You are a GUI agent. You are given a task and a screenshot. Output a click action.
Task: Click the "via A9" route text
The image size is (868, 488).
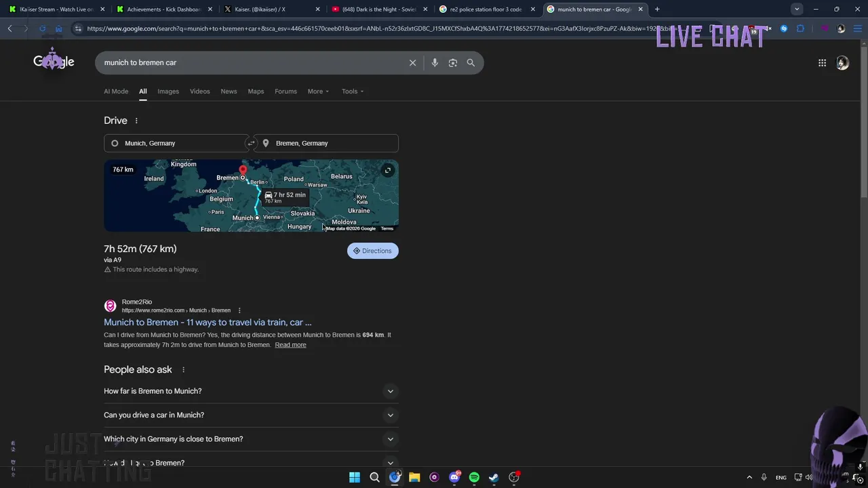click(113, 260)
